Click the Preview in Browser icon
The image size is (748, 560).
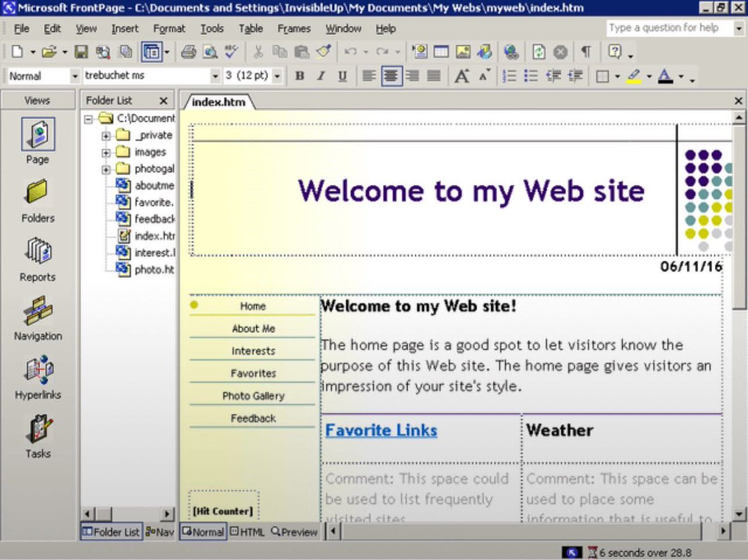click(x=210, y=52)
